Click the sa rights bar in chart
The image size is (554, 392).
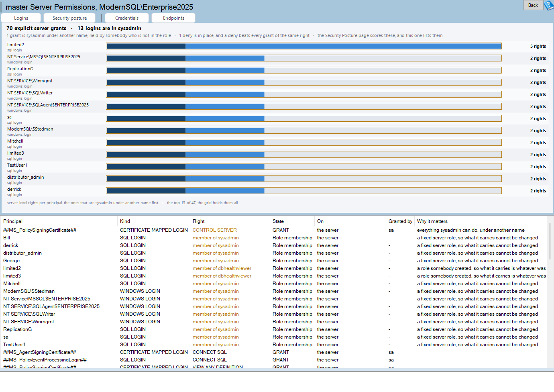304,118
